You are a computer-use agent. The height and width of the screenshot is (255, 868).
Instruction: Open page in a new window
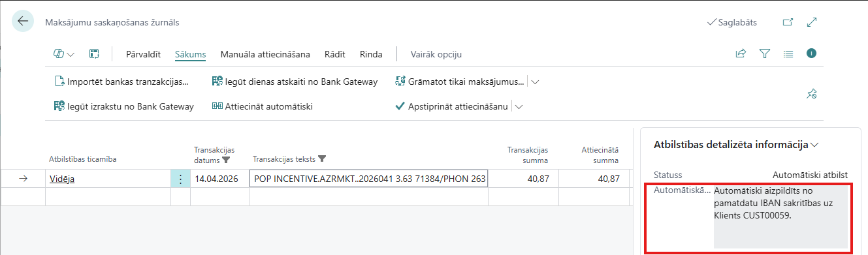[x=788, y=22]
